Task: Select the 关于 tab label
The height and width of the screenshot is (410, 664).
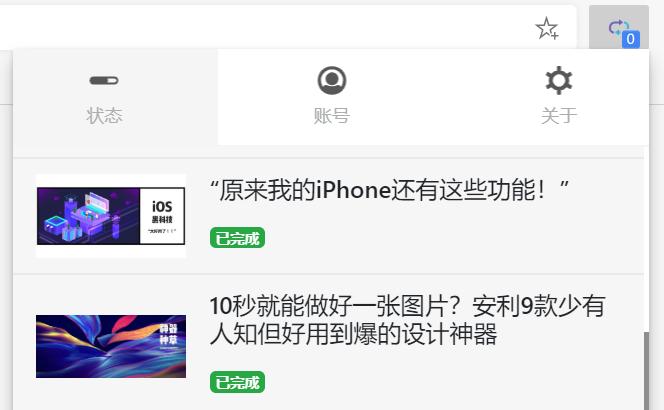Action: coord(559,116)
